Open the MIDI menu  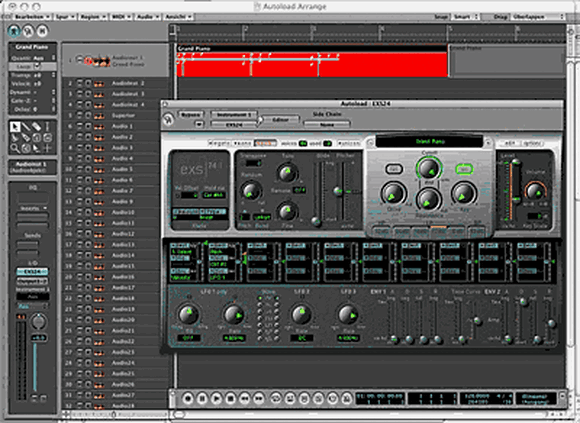(121, 17)
